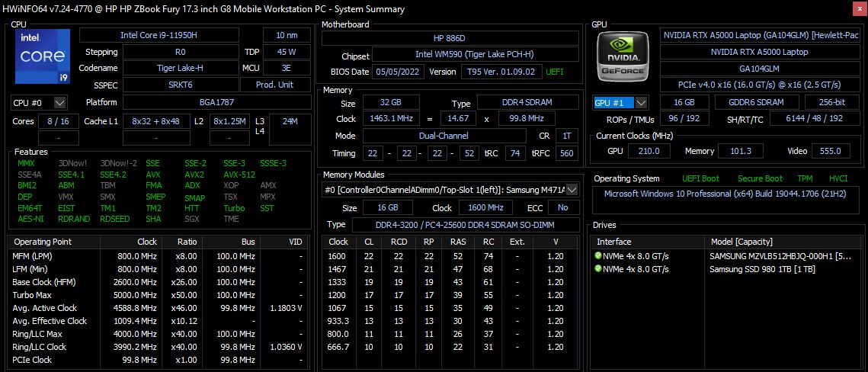Click the 8 / 16 cores field
Image resolution: width=868 pixels, height=372 pixels.
(x=58, y=121)
